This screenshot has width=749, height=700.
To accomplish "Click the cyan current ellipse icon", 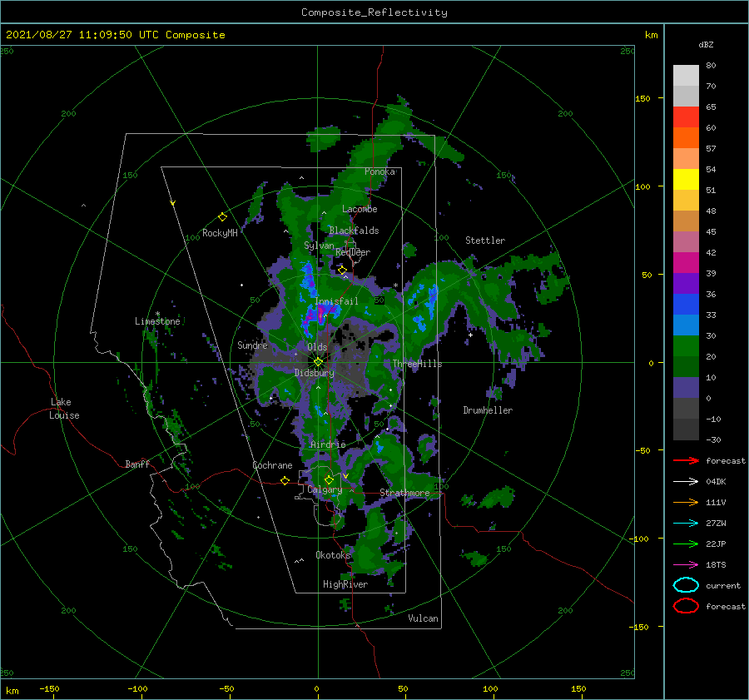I will 686,585.
